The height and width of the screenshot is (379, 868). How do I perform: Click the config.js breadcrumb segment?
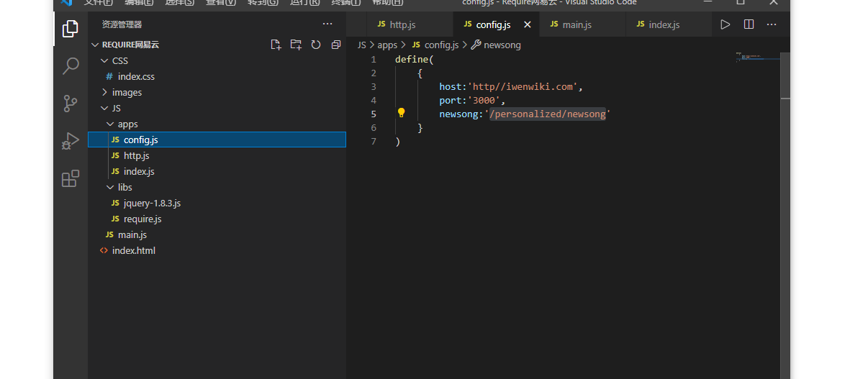pos(435,45)
